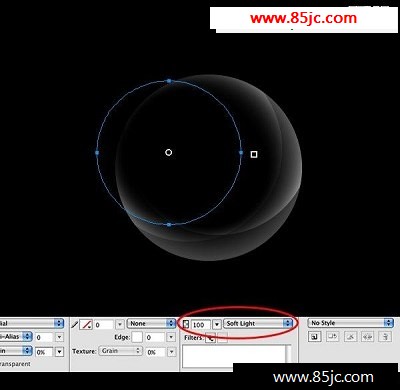The image size is (400, 390).
Task: Click the circle center gradient handle
Action: (169, 153)
